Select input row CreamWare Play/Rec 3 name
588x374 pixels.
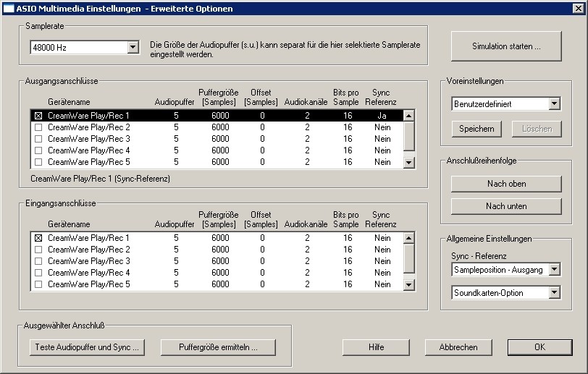tap(89, 261)
